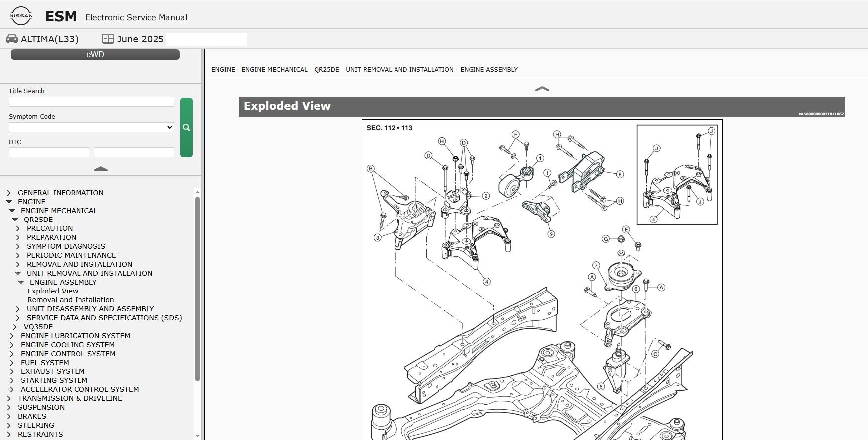The image size is (868, 440).
Task: Click the second DTC input field
Action: [134, 152]
